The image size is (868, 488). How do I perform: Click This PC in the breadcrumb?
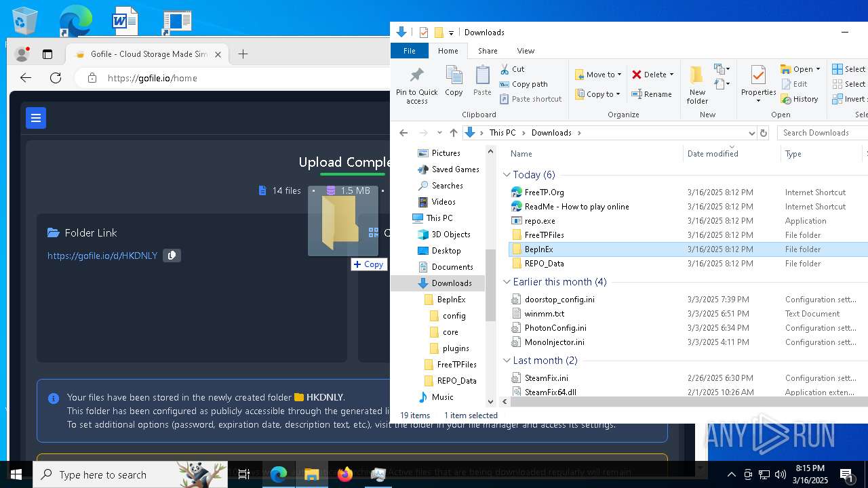pyautogui.click(x=502, y=133)
